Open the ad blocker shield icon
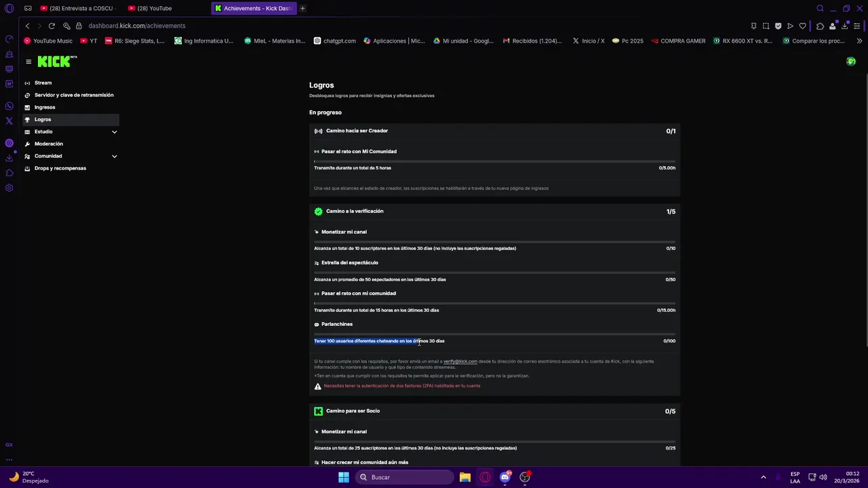 click(778, 26)
